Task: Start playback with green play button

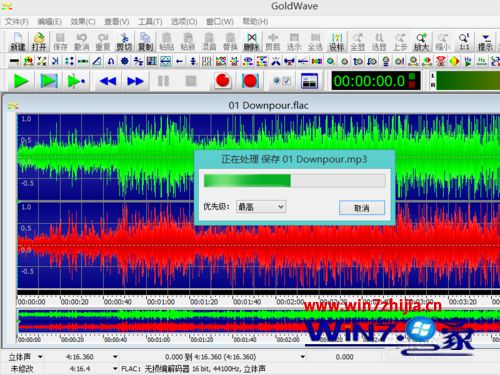Action: coord(21,81)
